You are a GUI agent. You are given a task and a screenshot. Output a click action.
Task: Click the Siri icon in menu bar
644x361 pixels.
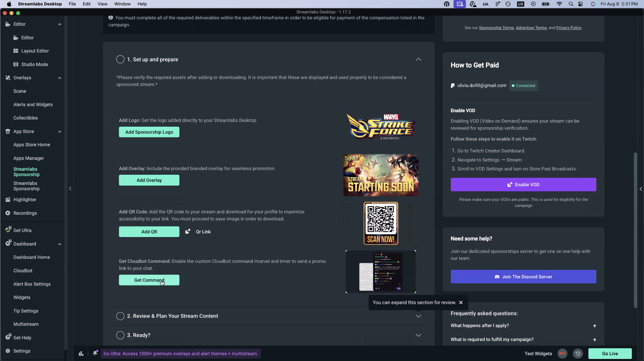[593, 4]
